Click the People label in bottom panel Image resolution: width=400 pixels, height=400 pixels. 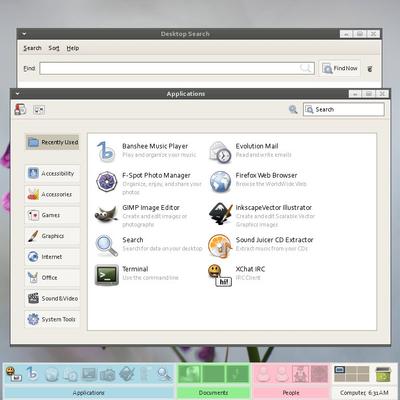(291, 393)
